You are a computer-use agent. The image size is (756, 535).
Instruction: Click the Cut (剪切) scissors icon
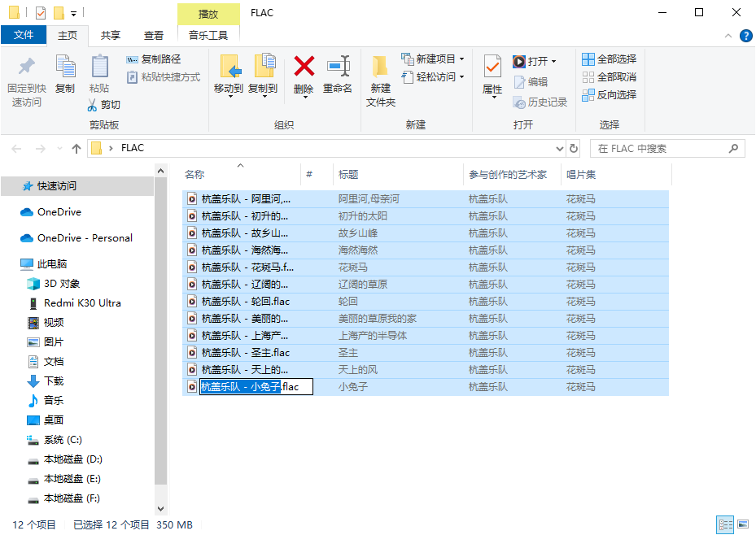(x=94, y=105)
